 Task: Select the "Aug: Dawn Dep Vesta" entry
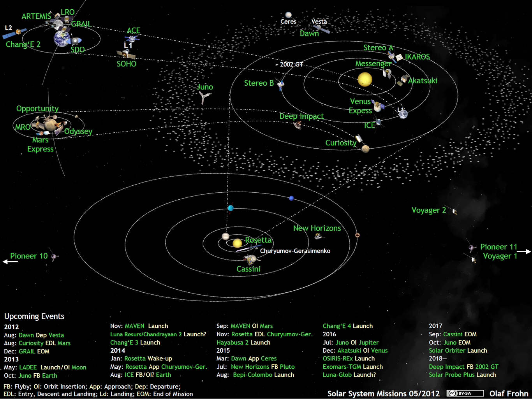point(34,335)
